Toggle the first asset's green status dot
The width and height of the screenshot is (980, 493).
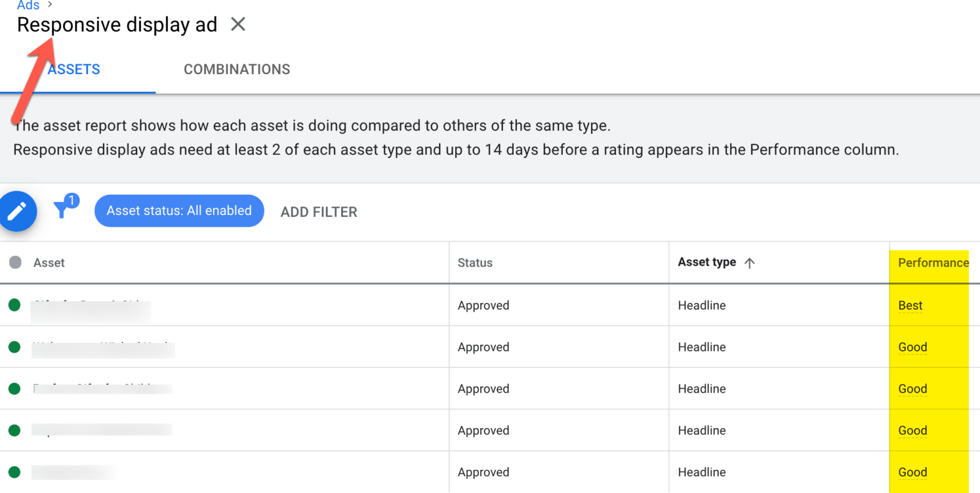[x=15, y=305]
